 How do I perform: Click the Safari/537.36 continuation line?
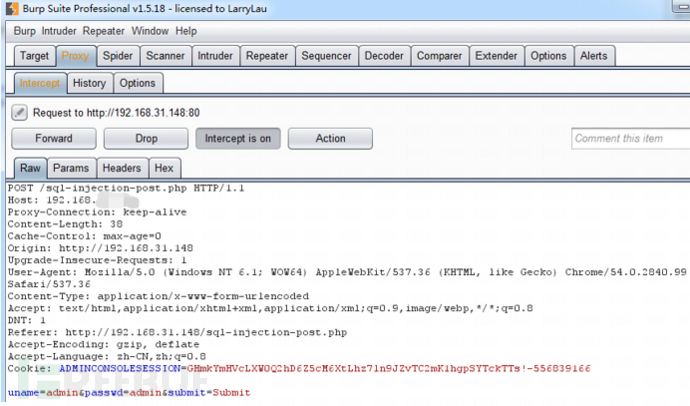[x=49, y=284]
